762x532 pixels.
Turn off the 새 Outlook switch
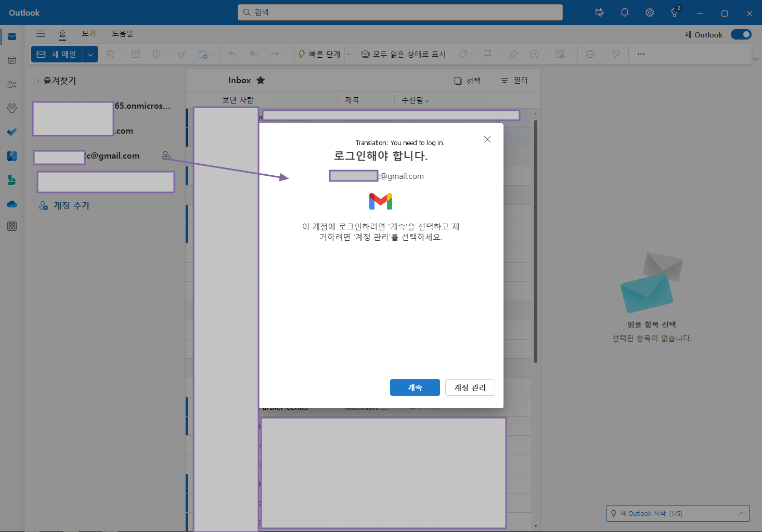(x=741, y=34)
